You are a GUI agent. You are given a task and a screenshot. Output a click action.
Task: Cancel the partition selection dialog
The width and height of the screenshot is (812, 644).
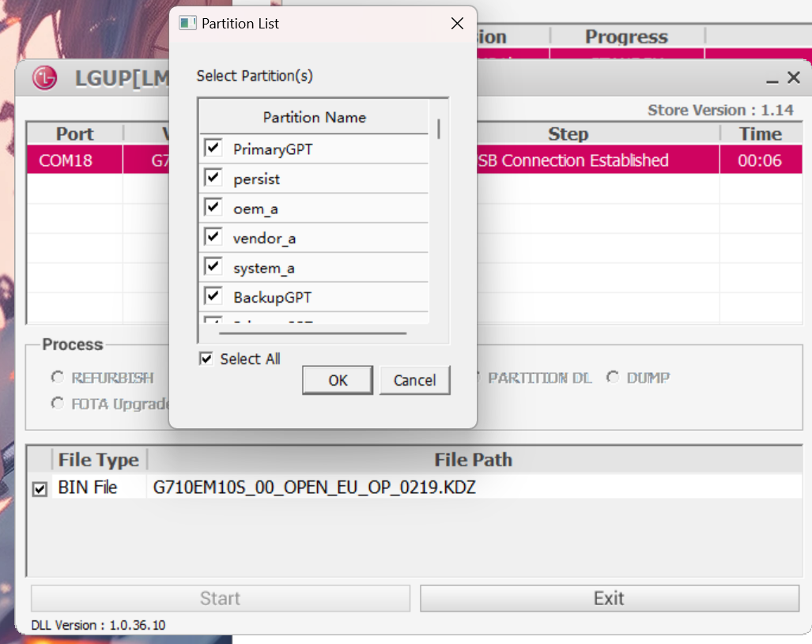(x=414, y=380)
